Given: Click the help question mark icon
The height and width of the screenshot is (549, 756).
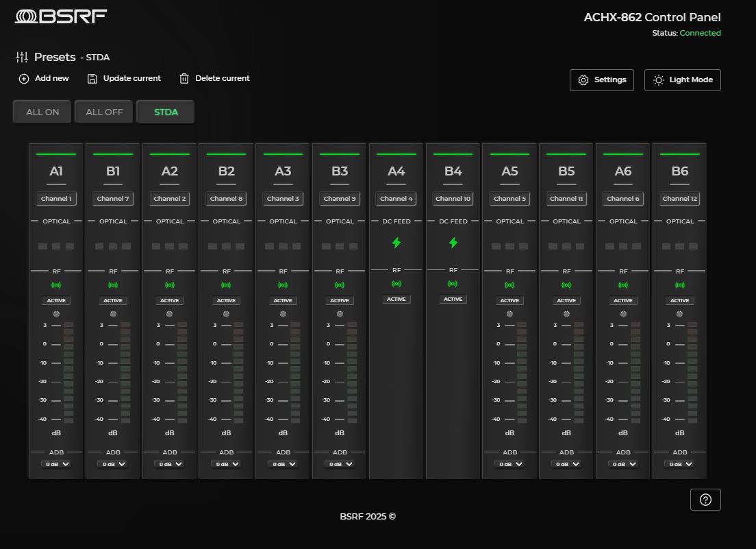Looking at the screenshot, I should click(x=705, y=500).
